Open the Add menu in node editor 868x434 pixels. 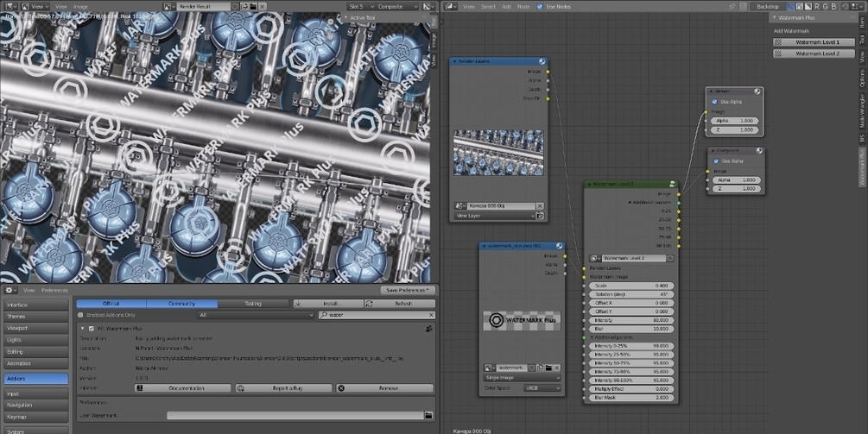(506, 6)
